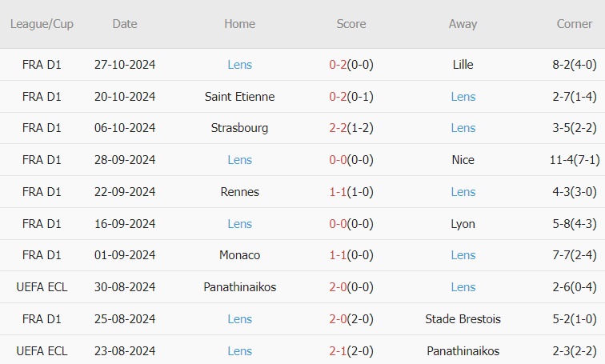The height and width of the screenshot is (364, 605).
Task: Select the Corner column header
Action: [x=575, y=24]
